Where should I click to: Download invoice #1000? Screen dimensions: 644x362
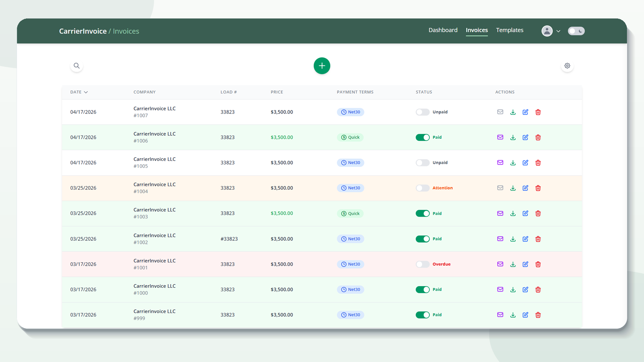[513, 290]
